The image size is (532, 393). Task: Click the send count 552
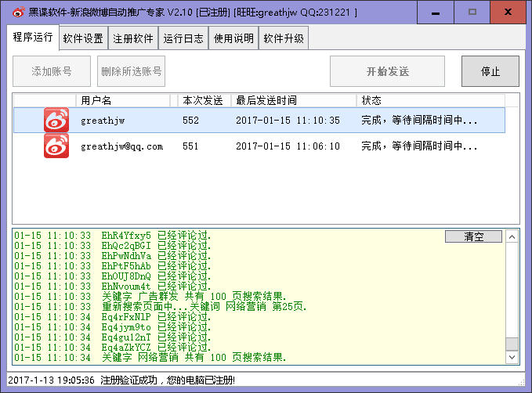(190, 121)
